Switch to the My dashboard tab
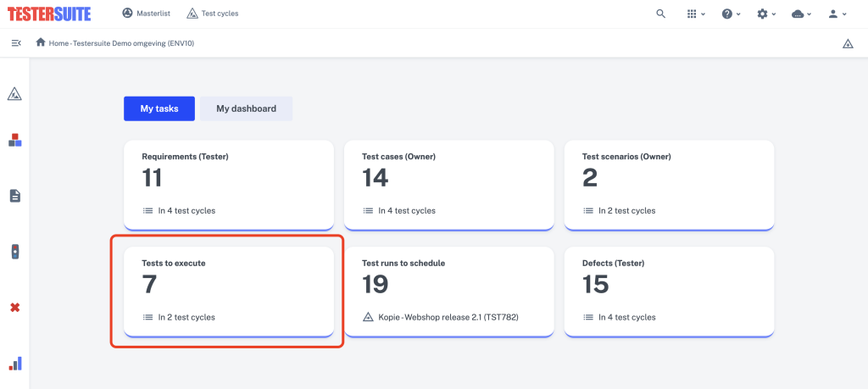The width and height of the screenshot is (868, 389). pyautogui.click(x=247, y=108)
